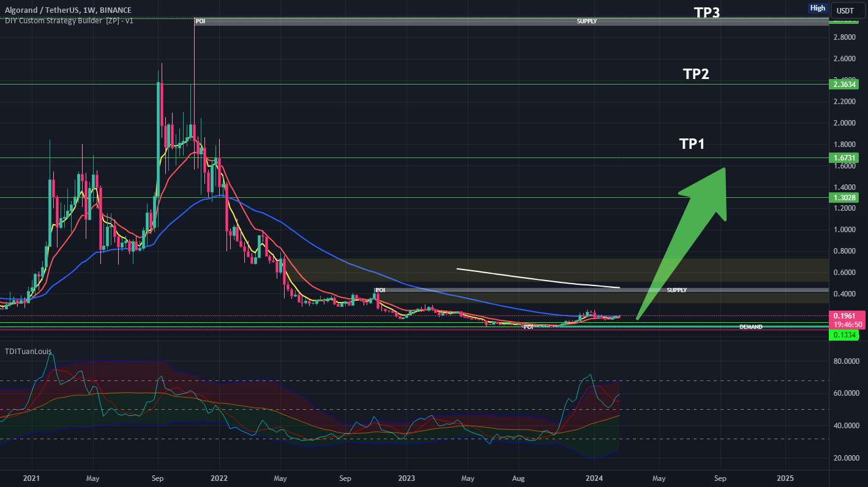Click the 1.2000 price axis label
This screenshot has width=868, height=487.
click(844, 209)
